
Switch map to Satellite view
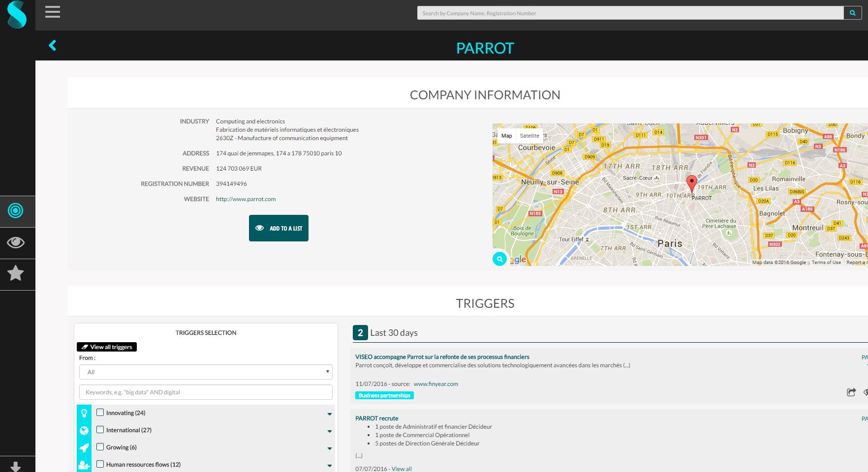(x=529, y=136)
